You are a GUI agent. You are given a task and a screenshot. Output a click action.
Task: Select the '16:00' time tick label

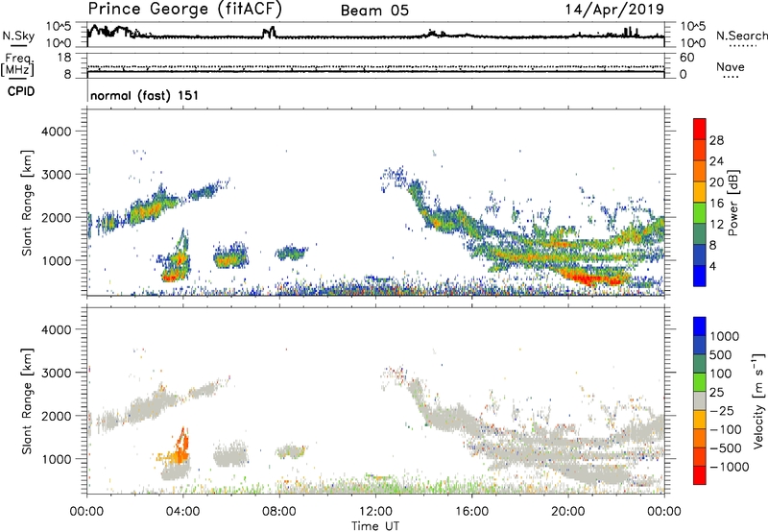[471, 512]
